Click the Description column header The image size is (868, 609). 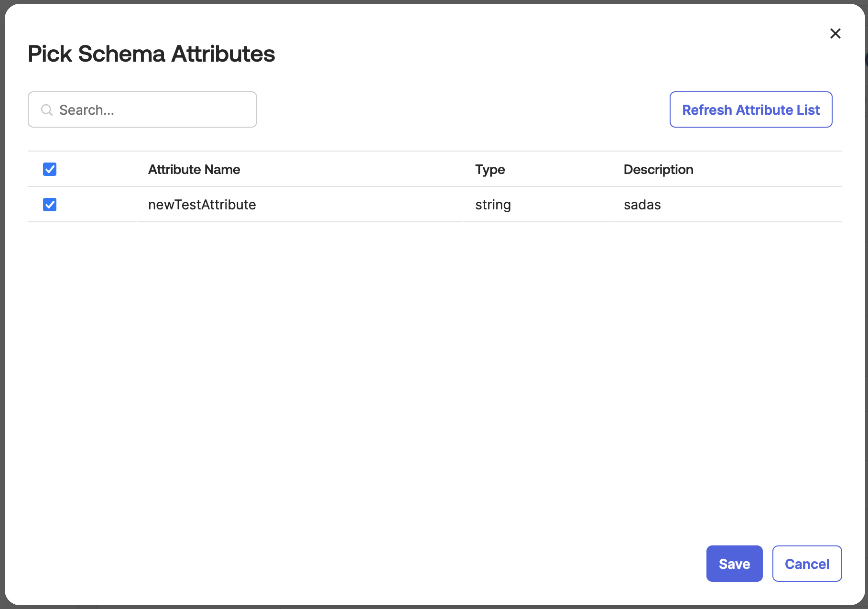pyautogui.click(x=658, y=169)
